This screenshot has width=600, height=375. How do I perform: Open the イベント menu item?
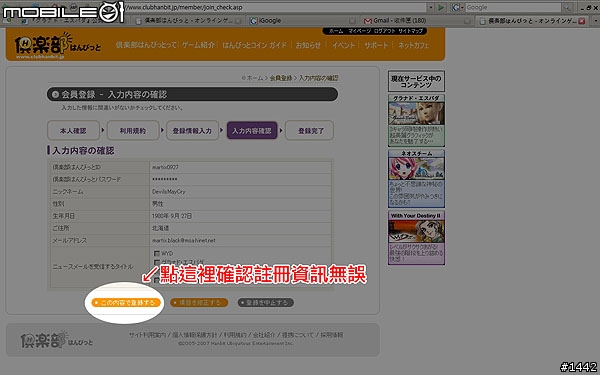coord(343,45)
